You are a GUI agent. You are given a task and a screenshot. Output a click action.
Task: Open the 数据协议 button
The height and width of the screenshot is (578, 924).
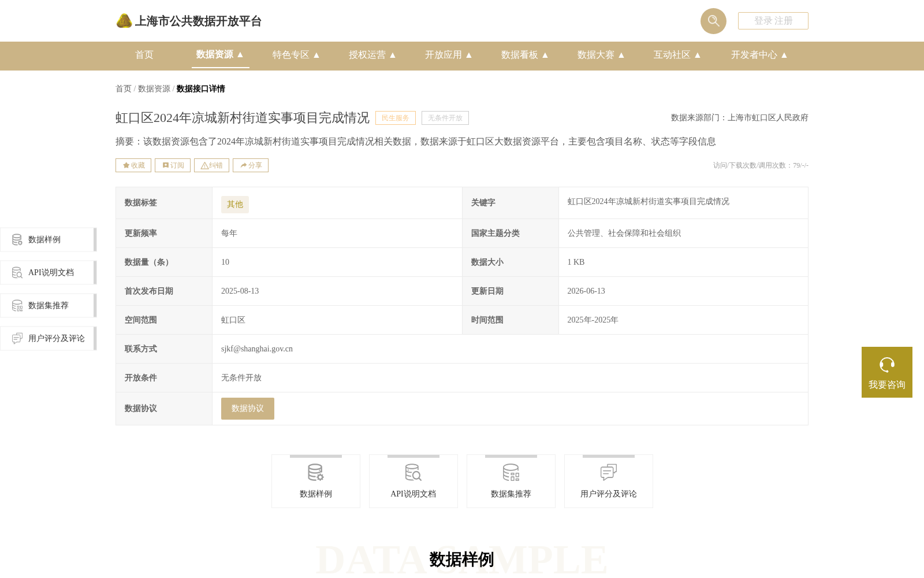coord(248,409)
